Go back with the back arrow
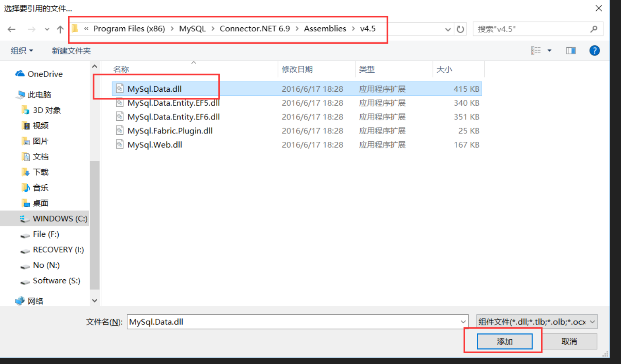621x364 pixels. pos(12,29)
